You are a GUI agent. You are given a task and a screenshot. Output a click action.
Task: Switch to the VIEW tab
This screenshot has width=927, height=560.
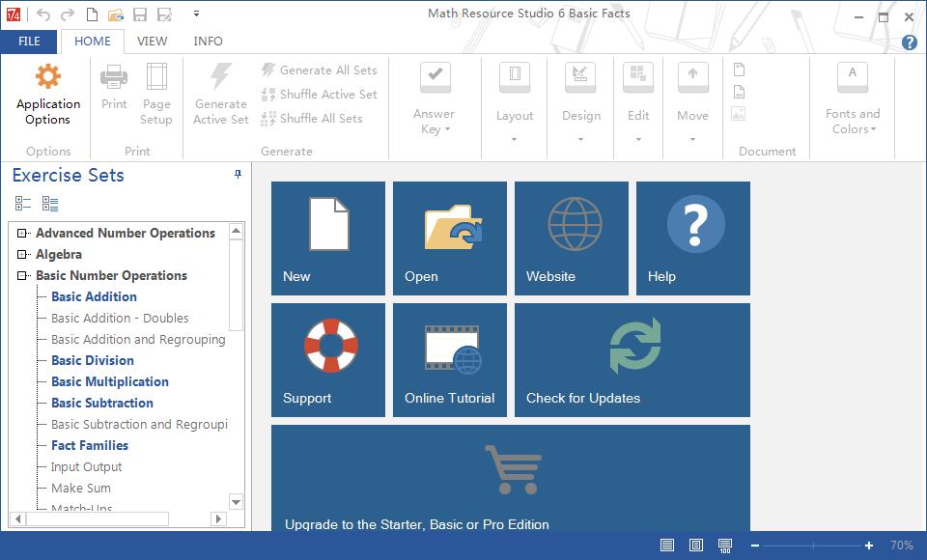coord(152,42)
